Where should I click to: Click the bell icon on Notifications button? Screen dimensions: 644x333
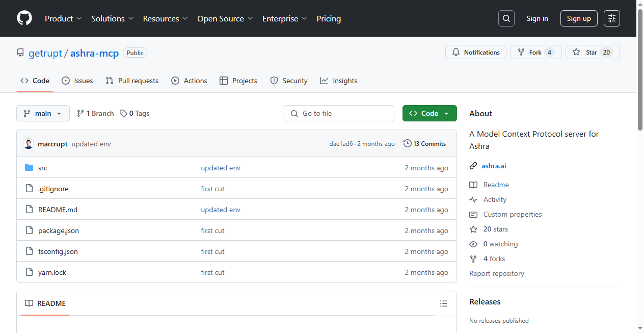(x=456, y=52)
